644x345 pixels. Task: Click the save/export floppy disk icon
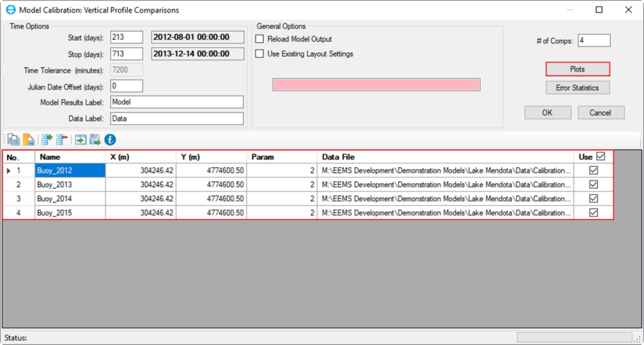point(95,140)
